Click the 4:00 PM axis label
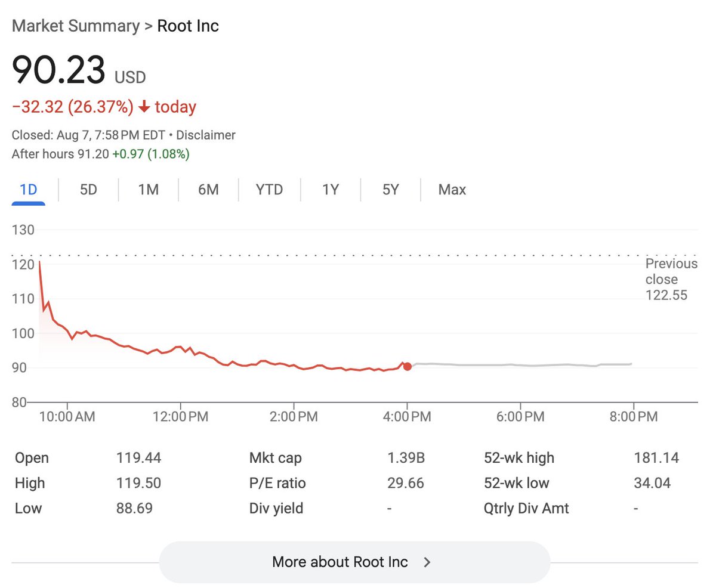The image size is (716, 588). (407, 416)
